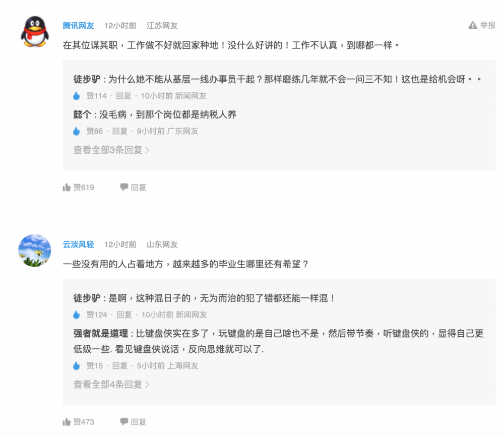Click the warning icon next to 举报
Image resolution: width=504 pixels, height=436 pixels.
point(472,25)
